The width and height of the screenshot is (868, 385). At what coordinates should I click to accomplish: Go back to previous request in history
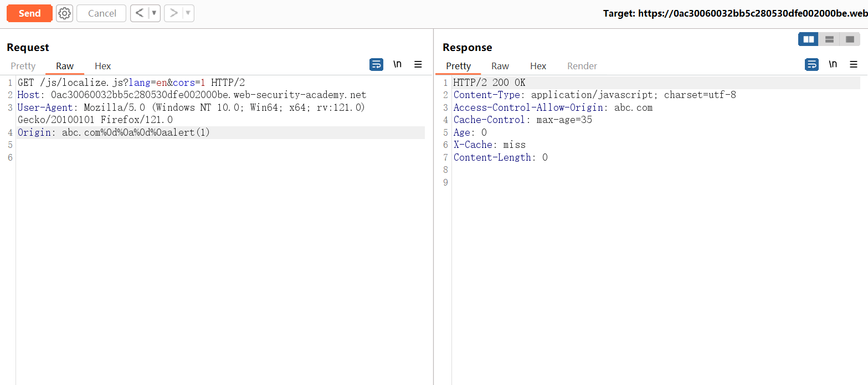(x=140, y=13)
